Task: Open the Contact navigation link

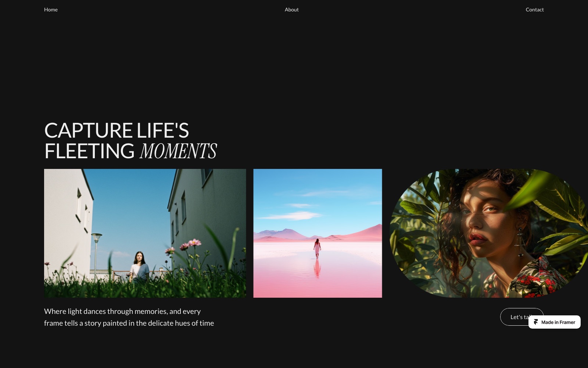Action: (x=534, y=10)
